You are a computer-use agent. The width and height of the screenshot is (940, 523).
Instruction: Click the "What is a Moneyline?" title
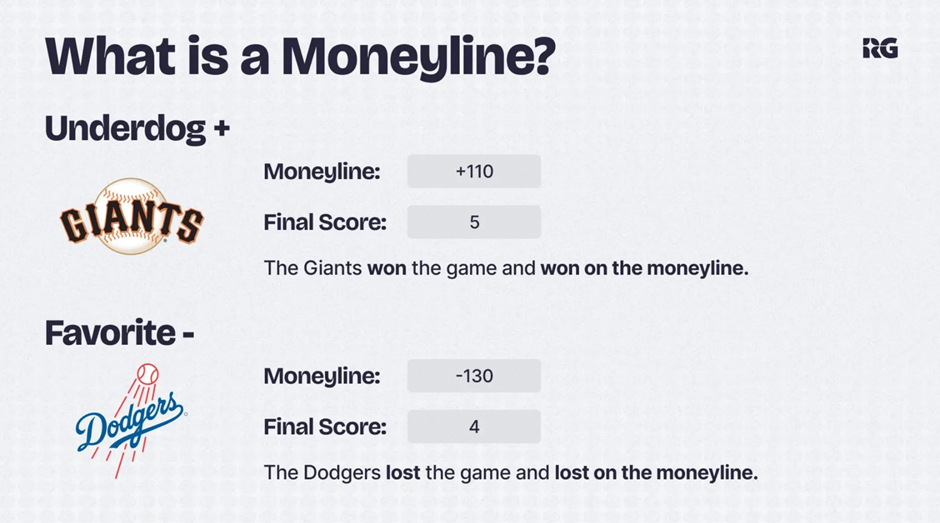pyautogui.click(x=299, y=57)
